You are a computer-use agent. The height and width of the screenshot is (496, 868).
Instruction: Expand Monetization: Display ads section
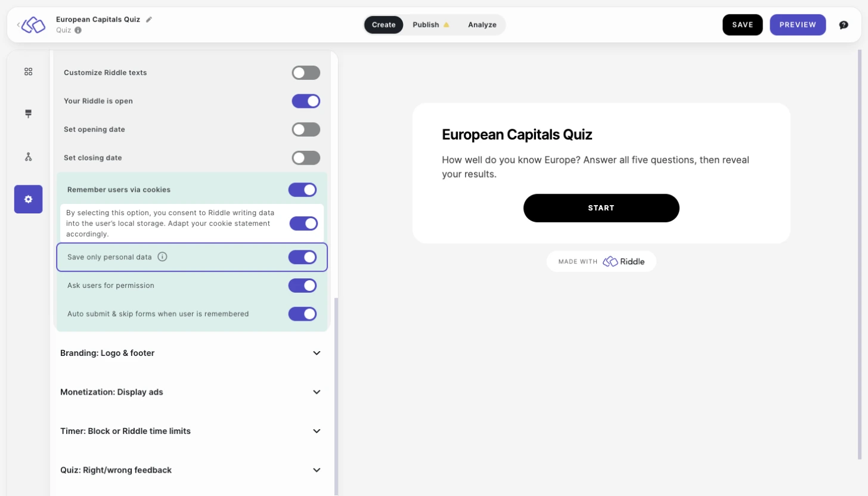(x=191, y=392)
